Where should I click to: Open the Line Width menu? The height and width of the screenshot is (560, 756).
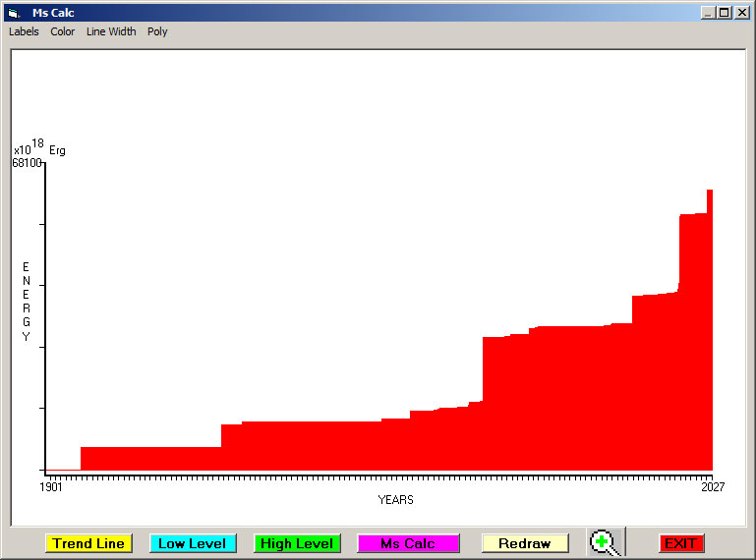pyautogui.click(x=111, y=31)
